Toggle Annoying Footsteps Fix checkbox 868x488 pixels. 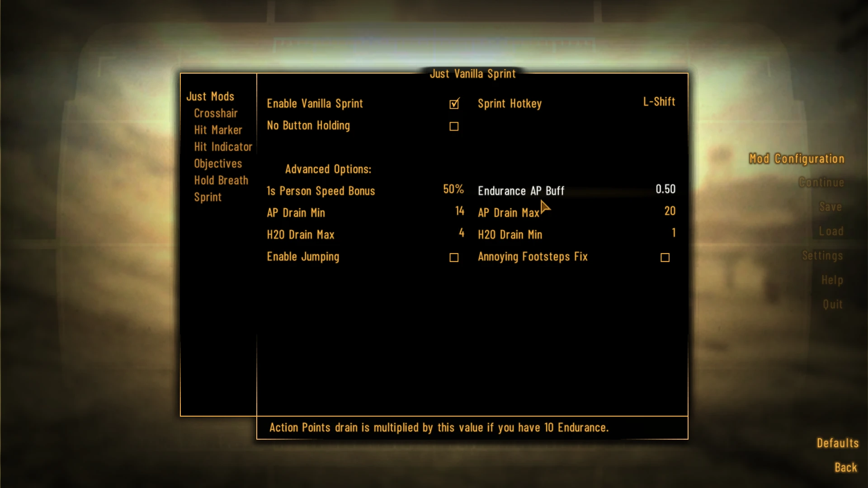(x=665, y=258)
